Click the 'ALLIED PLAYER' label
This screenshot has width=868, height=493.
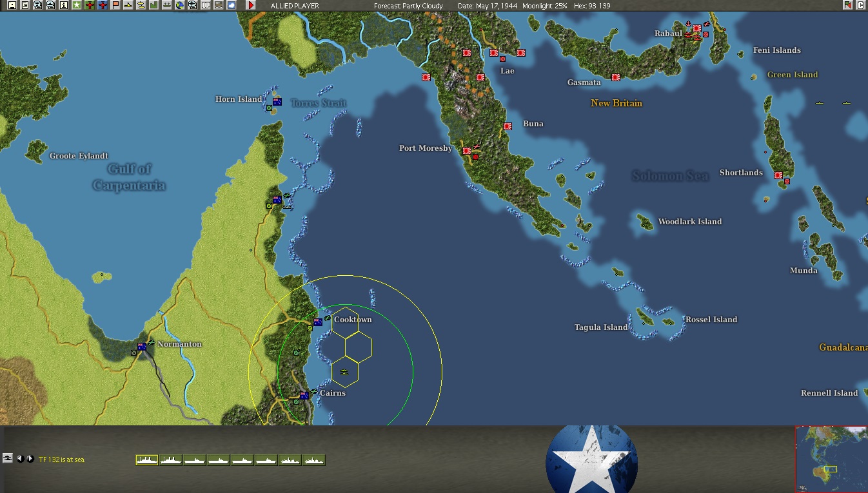pyautogui.click(x=295, y=6)
